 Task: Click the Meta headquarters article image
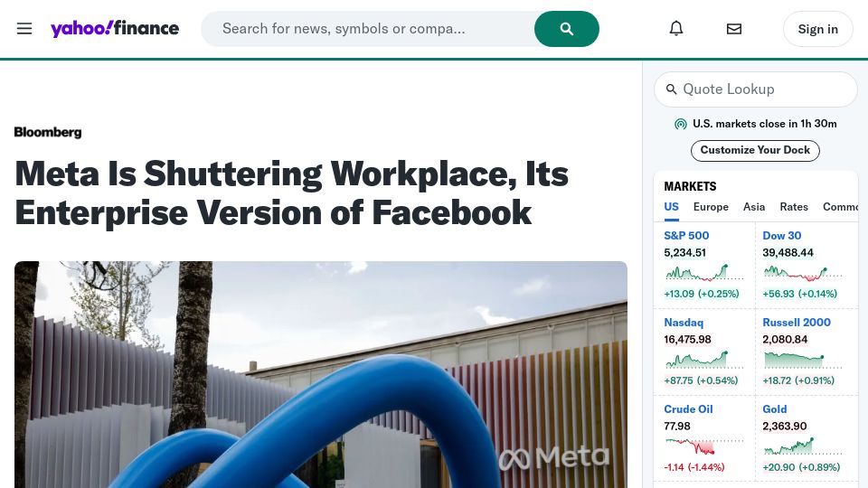click(x=320, y=374)
